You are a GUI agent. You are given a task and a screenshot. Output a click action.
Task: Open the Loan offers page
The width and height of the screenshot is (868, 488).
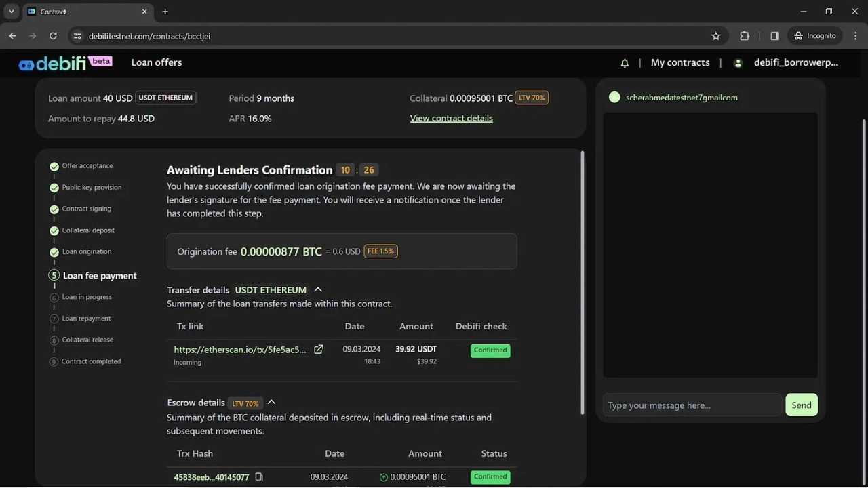[x=156, y=62]
